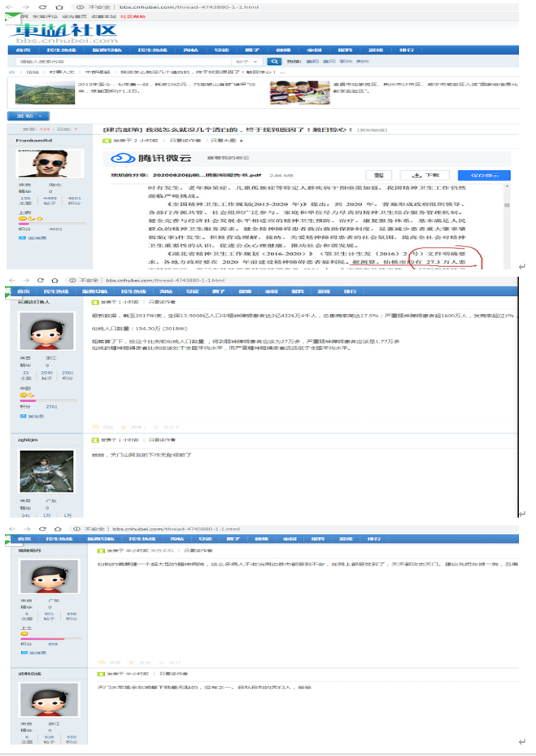Image resolution: width=536 pixels, height=756 pixels.
Task: Open 排行 tab in top screenshot nav bar
Action: tap(407, 50)
